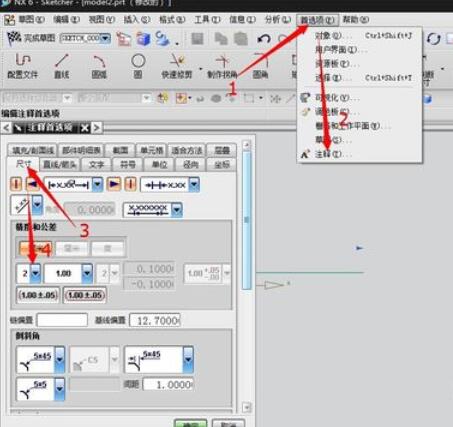Click the pin icon on the Annotation Preferences tab

click(x=18, y=128)
